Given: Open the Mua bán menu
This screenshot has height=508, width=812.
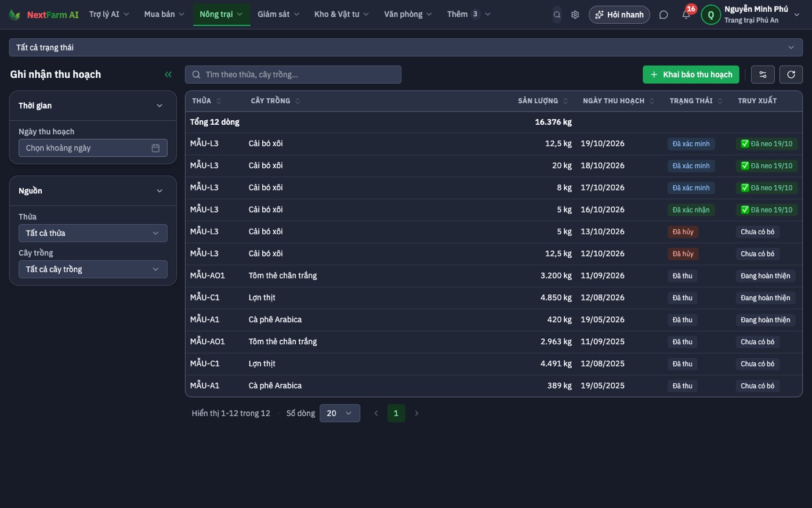Looking at the screenshot, I should click(164, 15).
